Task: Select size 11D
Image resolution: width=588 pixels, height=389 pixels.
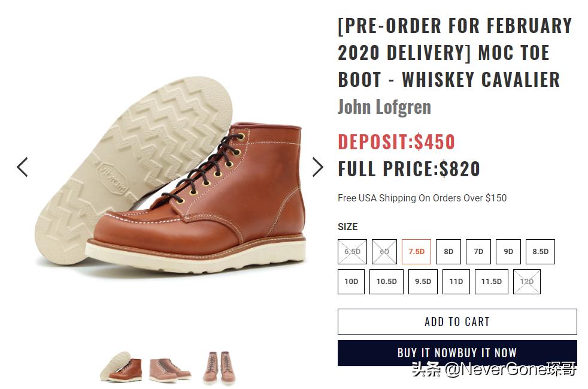Action: (x=456, y=282)
